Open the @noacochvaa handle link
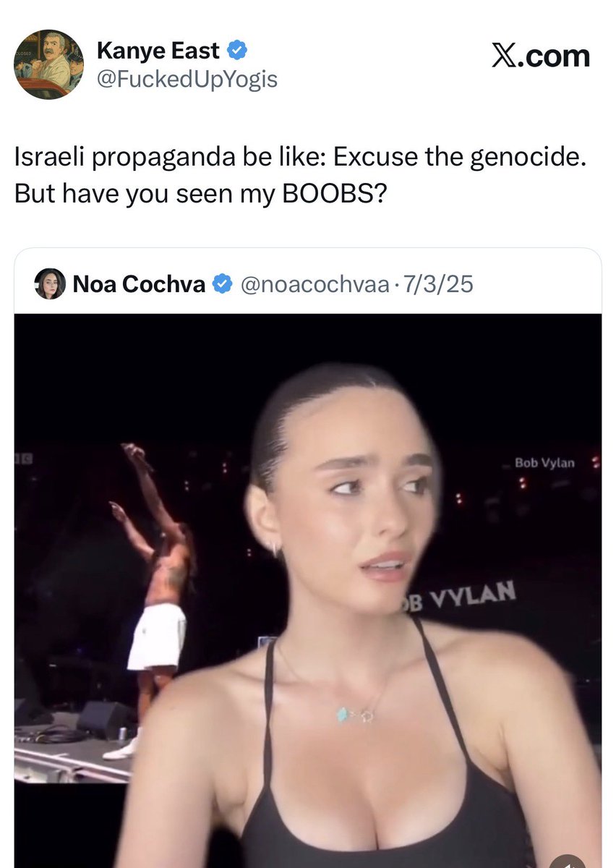 (x=314, y=284)
